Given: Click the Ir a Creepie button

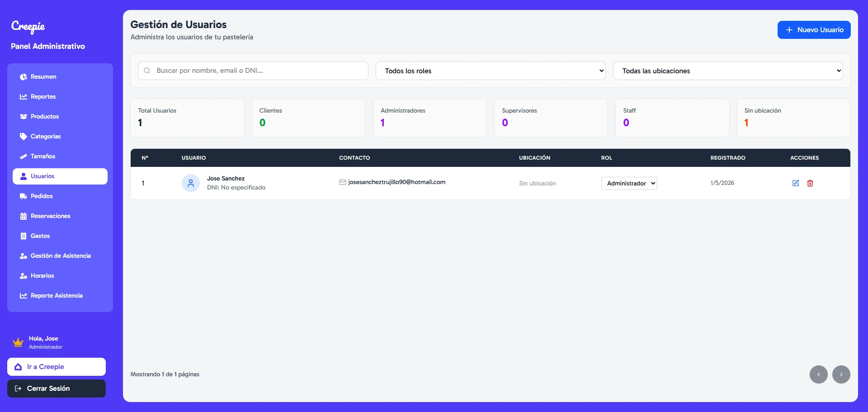Looking at the screenshot, I should click(x=57, y=367).
